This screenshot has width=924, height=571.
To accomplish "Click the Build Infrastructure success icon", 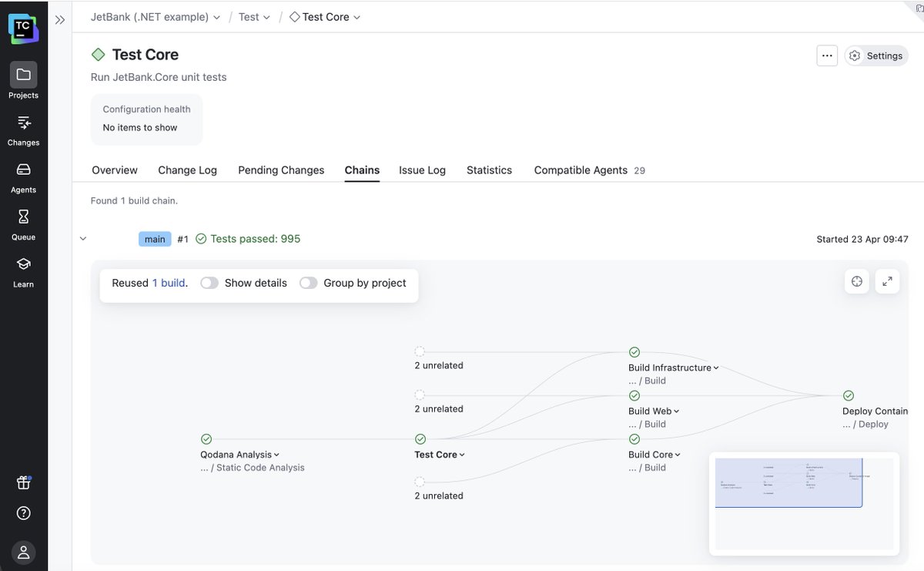I will click(x=634, y=352).
